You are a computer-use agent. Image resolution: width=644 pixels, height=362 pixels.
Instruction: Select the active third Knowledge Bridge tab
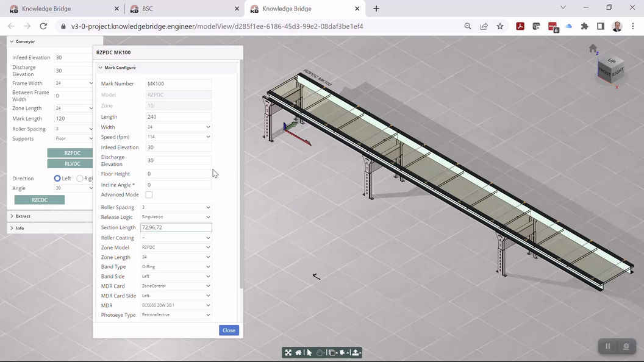click(304, 9)
